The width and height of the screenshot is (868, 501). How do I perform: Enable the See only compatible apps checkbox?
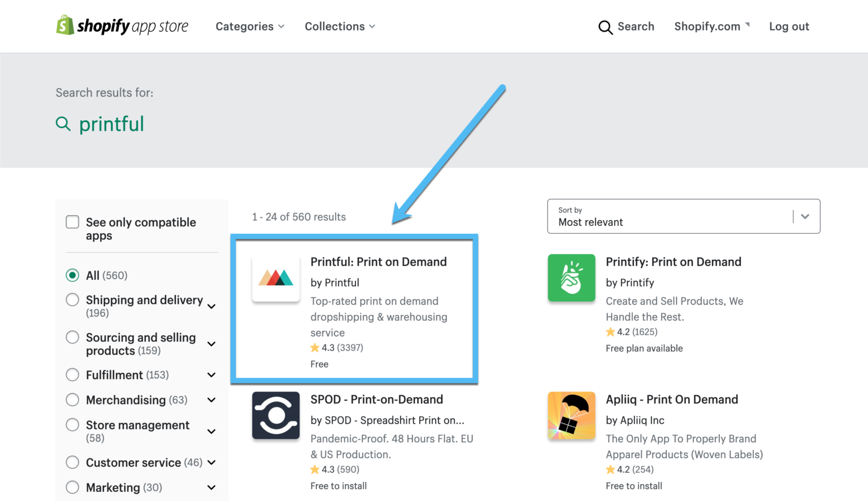(x=72, y=222)
